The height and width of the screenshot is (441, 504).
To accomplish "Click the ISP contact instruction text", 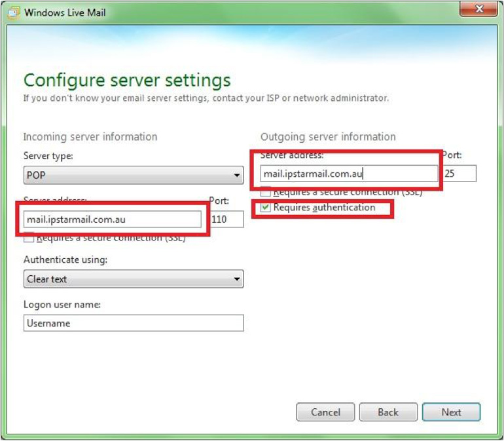I will (206, 98).
